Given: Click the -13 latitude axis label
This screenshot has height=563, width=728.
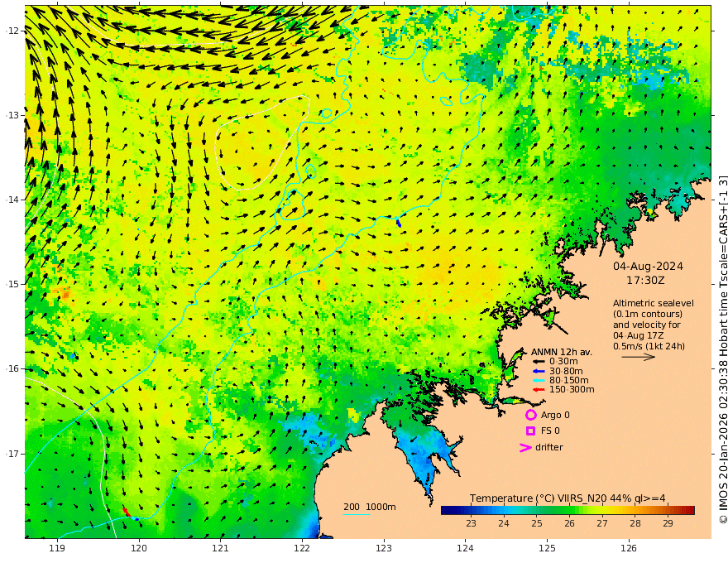Looking at the screenshot, I should point(12,115).
